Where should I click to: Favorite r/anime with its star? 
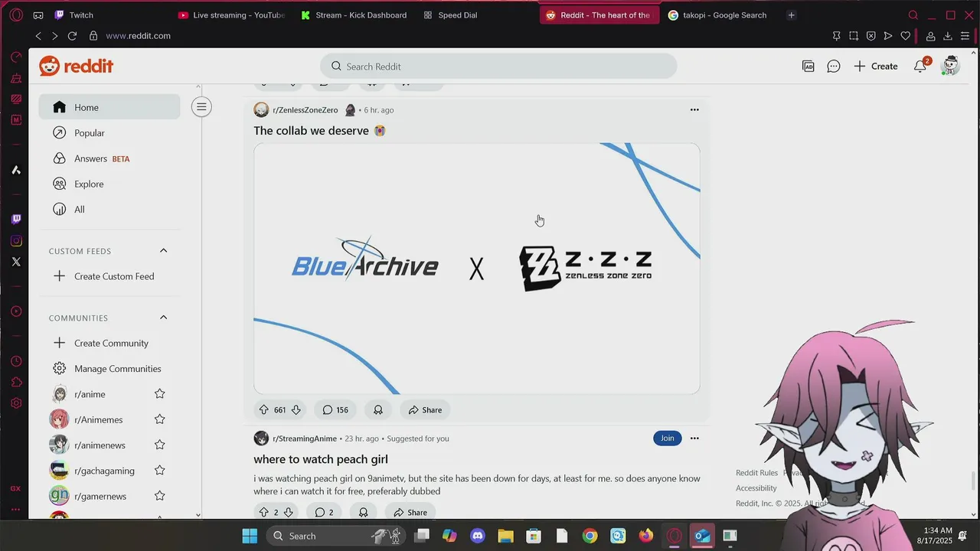(x=159, y=394)
